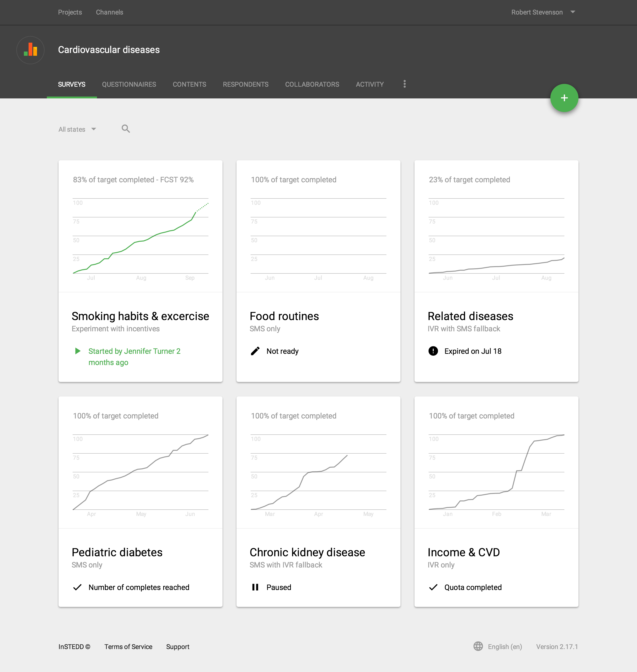
Task: Click "23% of target completed" text
Action: (x=469, y=180)
